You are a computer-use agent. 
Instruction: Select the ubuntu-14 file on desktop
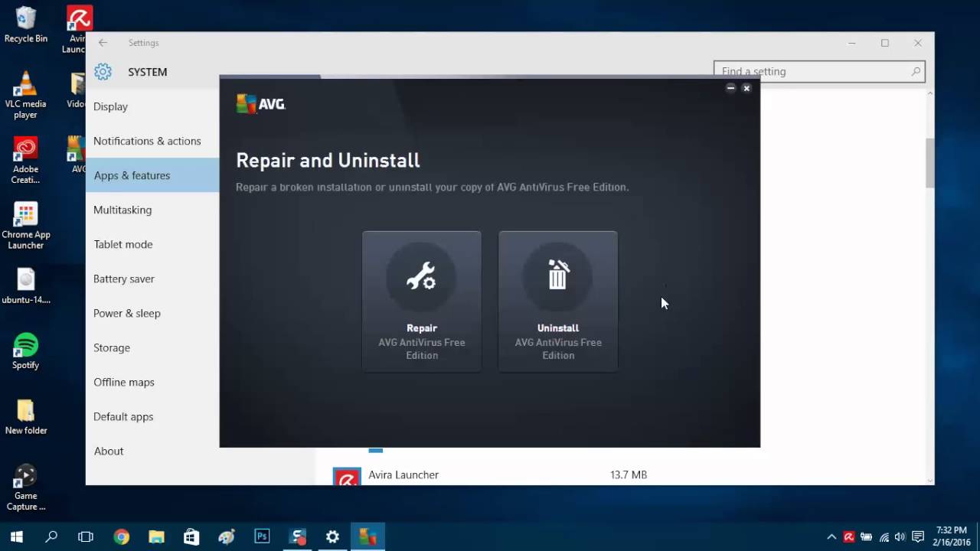pos(25,286)
